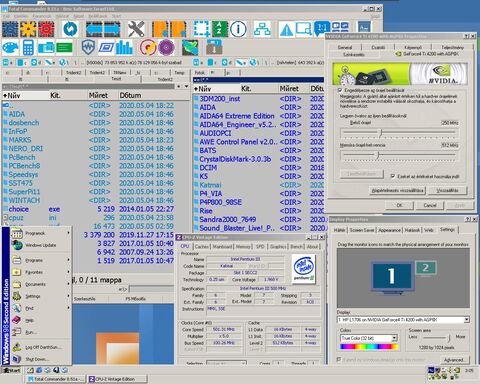This screenshot has width=480, height=384.
Task: Open the Appearance tab in Display Properties
Action: [389, 230]
